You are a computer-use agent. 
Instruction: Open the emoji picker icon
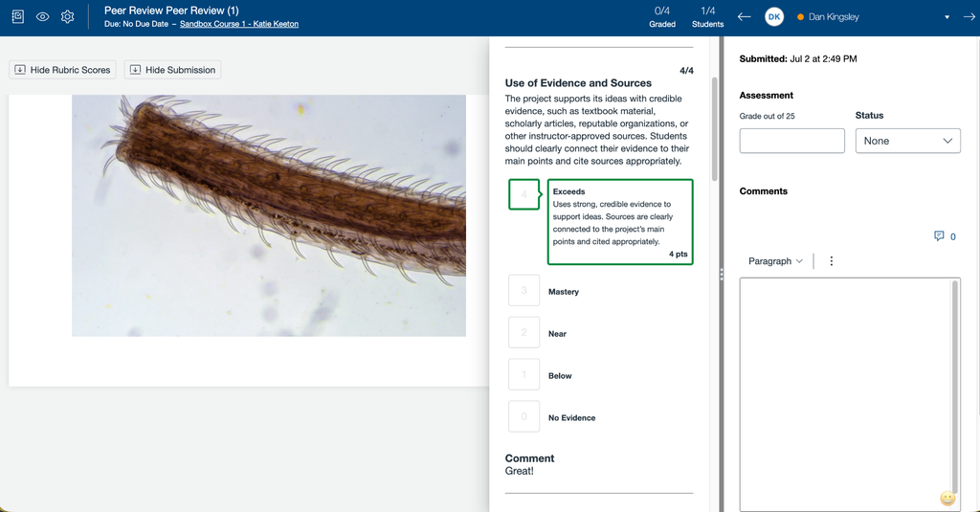tap(947, 499)
